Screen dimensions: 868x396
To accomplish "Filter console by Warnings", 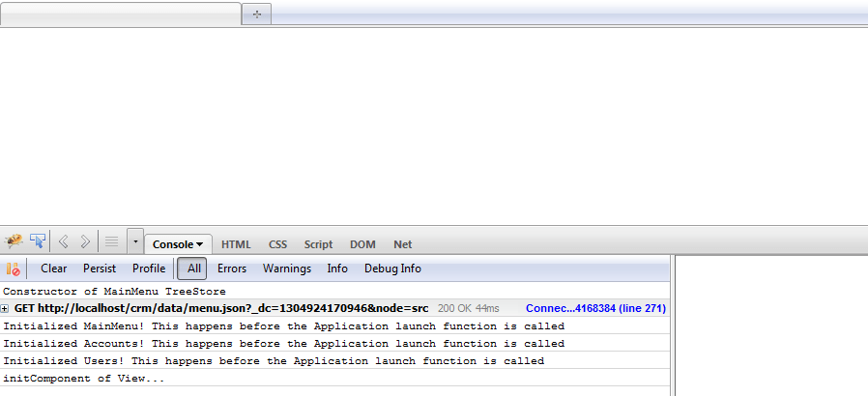I will (287, 269).
